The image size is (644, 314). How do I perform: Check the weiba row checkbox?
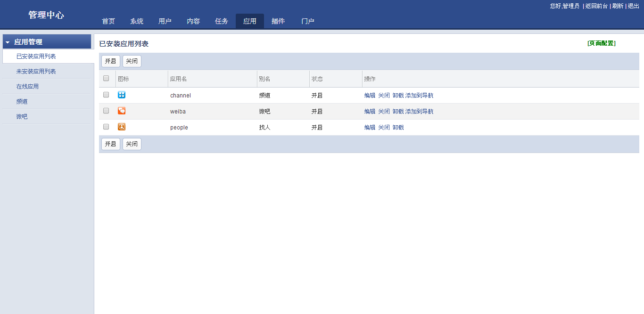(x=106, y=111)
